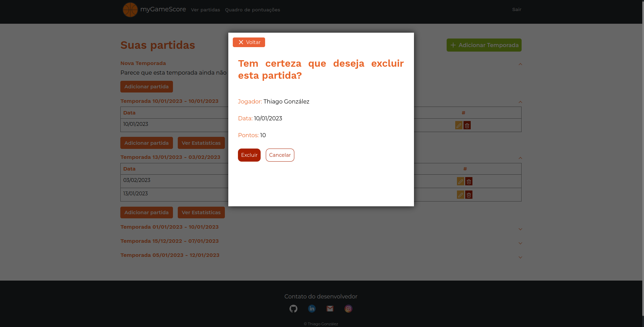
Task: Open the developer's GitHub profile
Action: (x=293, y=308)
